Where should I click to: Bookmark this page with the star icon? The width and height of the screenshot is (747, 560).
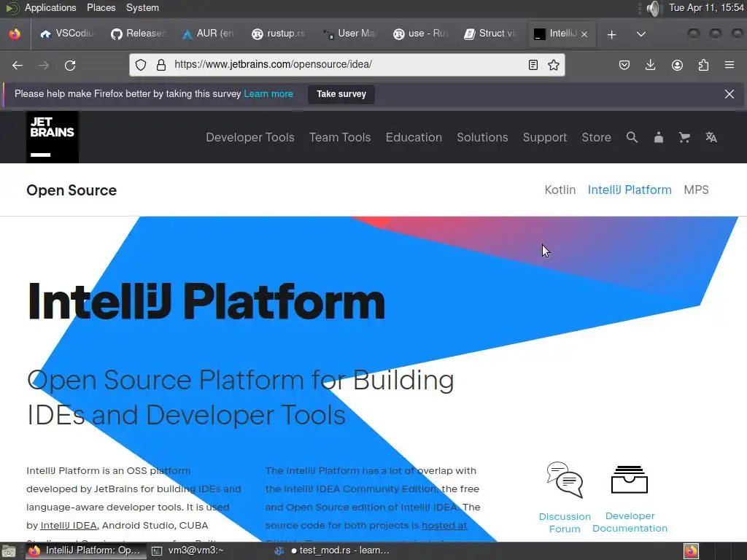tap(554, 65)
